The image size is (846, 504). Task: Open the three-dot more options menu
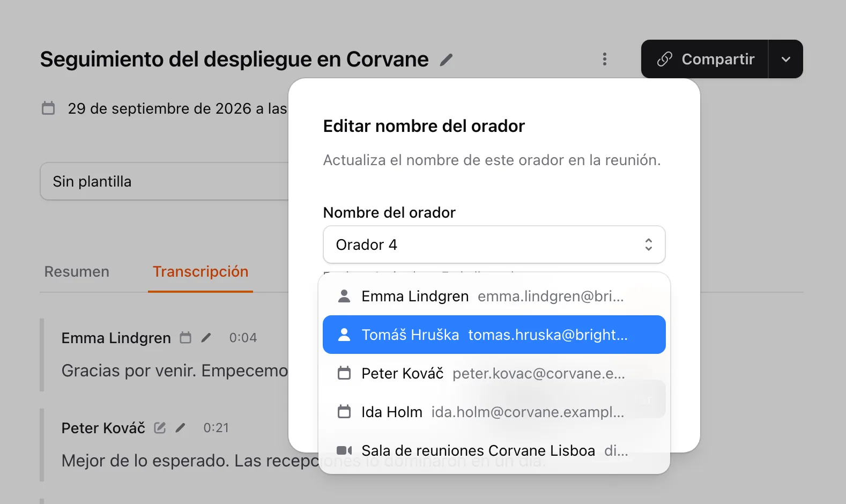pos(605,59)
